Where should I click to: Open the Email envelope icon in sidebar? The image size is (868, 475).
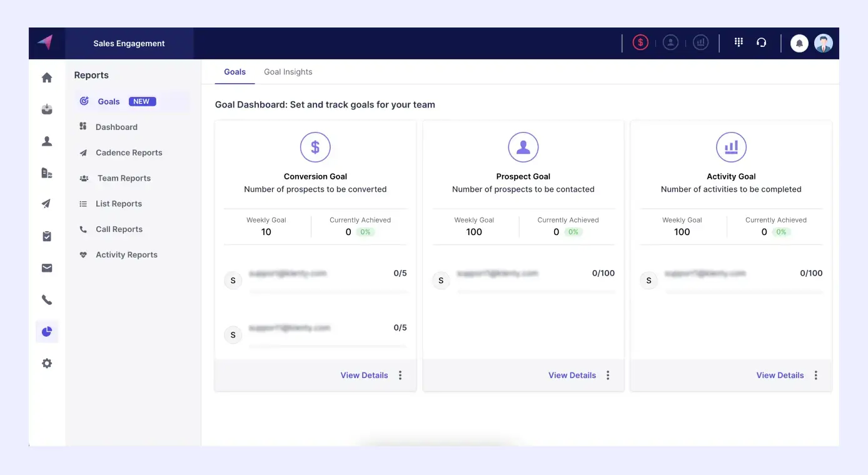(47, 268)
